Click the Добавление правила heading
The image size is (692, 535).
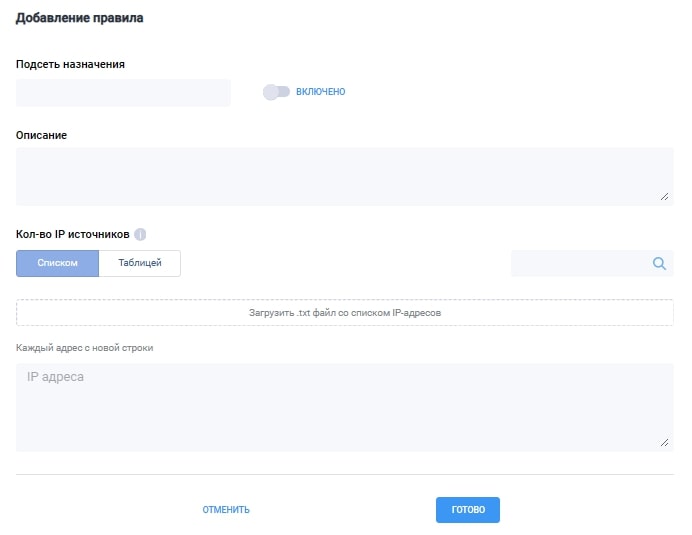[x=79, y=18]
